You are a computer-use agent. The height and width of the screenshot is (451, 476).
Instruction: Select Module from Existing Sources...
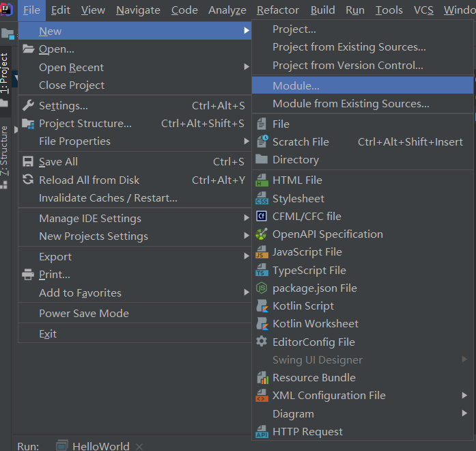[363, 104]
